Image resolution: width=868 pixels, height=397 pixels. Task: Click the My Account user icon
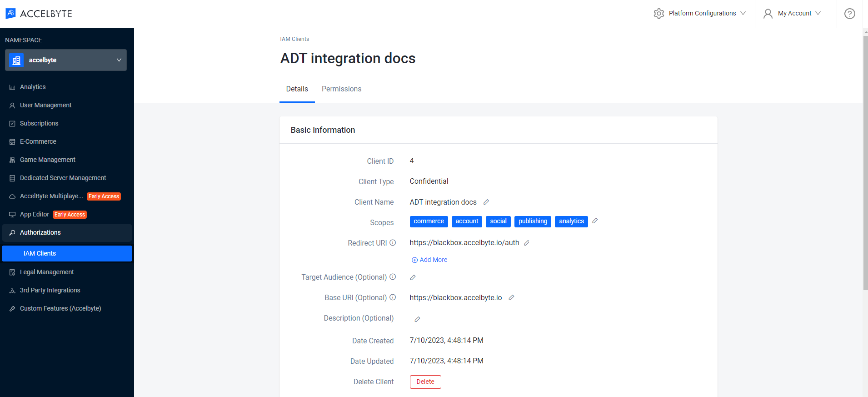768,14
